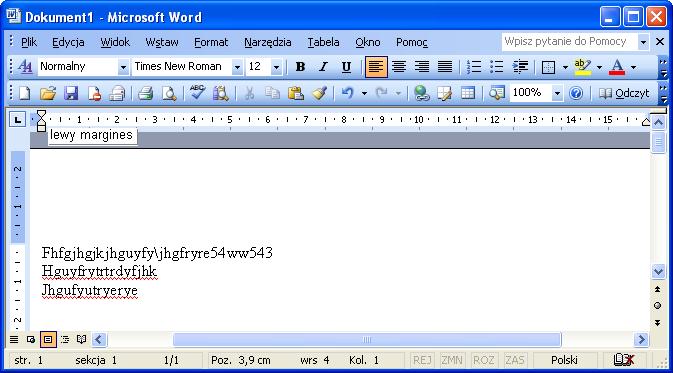Open the Narzędzia menu
This screenshot has height=373, width=673.
(268, 42)
